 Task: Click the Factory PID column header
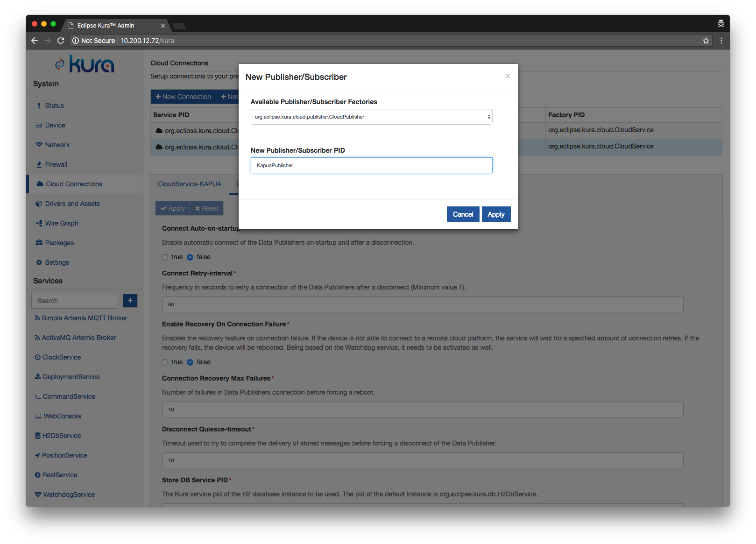(x=566, y=115)
